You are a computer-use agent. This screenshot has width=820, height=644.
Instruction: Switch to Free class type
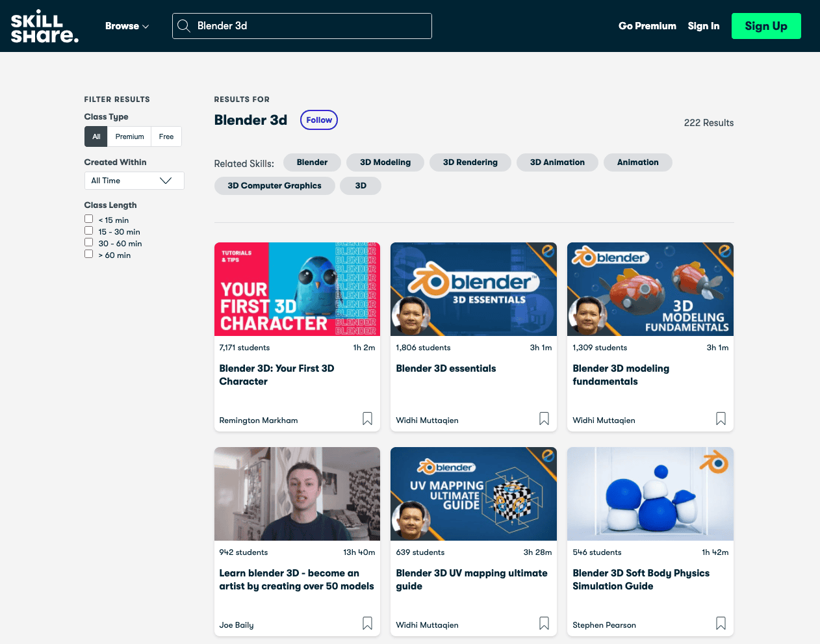[166, 136]
